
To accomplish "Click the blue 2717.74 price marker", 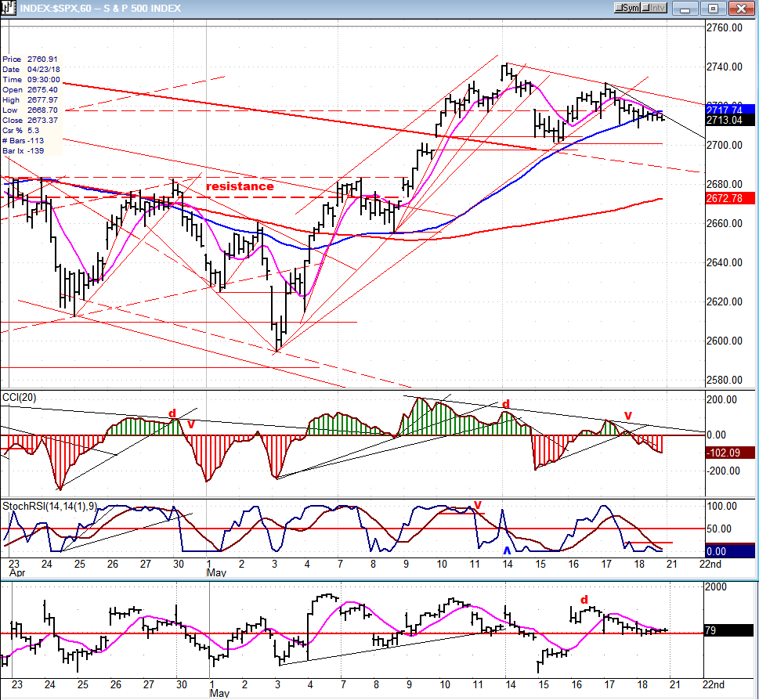I will (730, 110).
